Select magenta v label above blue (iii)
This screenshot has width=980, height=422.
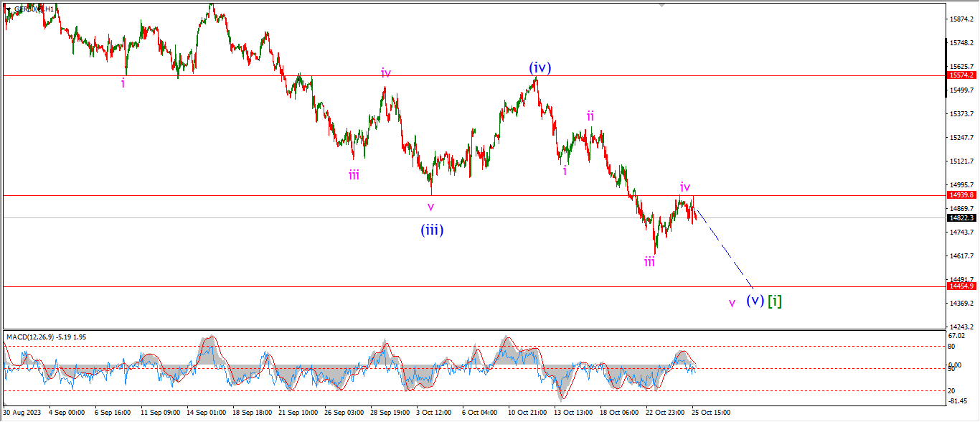pos(430,207)
